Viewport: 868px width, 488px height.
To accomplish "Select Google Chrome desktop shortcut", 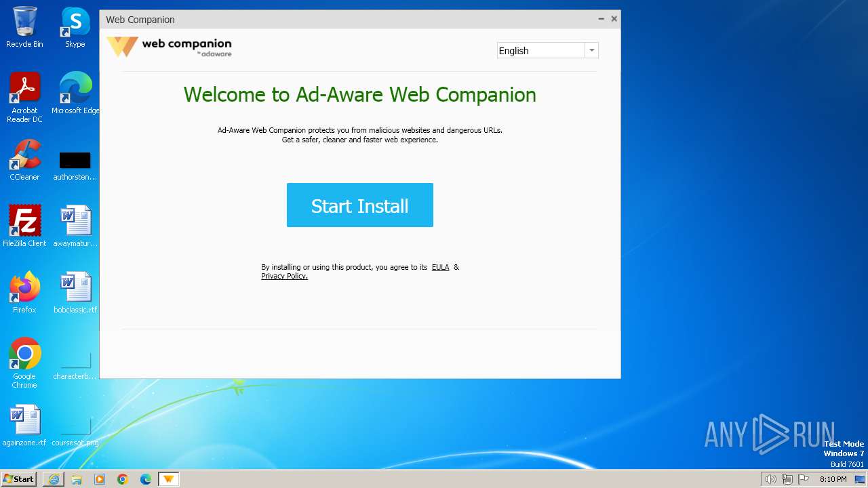I will point(24,363).
